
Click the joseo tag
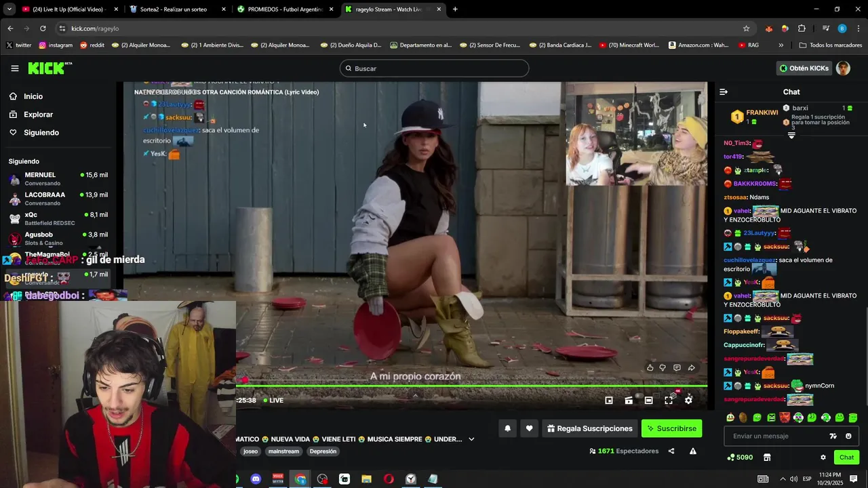(x=250, y=451)
